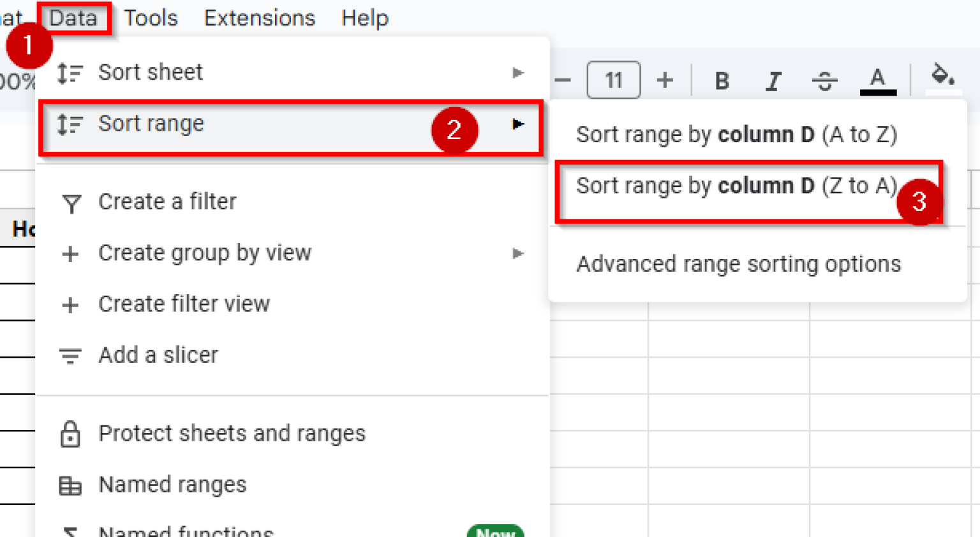Expand the Create group by view submenu
The width and height of the screenshot is (980, 537).
[519, 253]
